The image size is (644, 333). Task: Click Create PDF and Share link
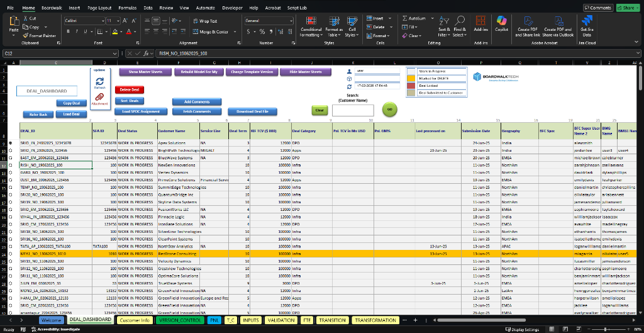[528, 26]
